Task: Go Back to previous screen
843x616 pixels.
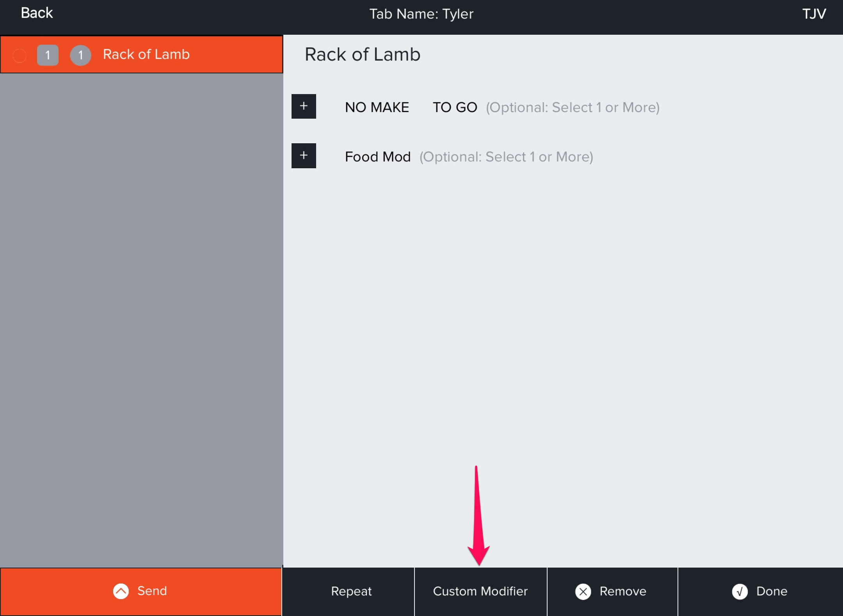Action: pyautogui.click(x=37, y=13)
